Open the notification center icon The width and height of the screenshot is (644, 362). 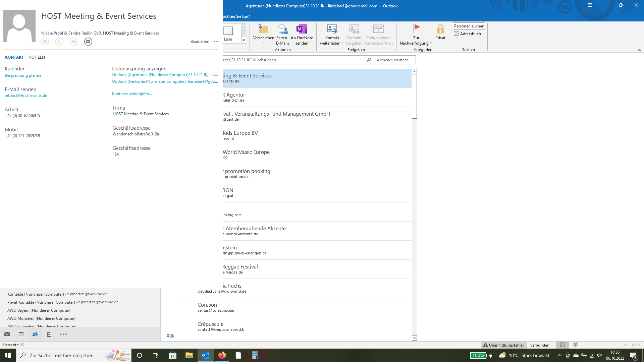pos(634,355)
